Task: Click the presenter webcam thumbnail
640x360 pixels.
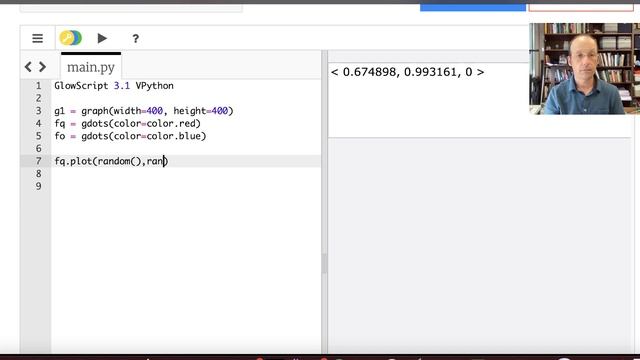Action: pyautogui.click(x=584, y=69)
